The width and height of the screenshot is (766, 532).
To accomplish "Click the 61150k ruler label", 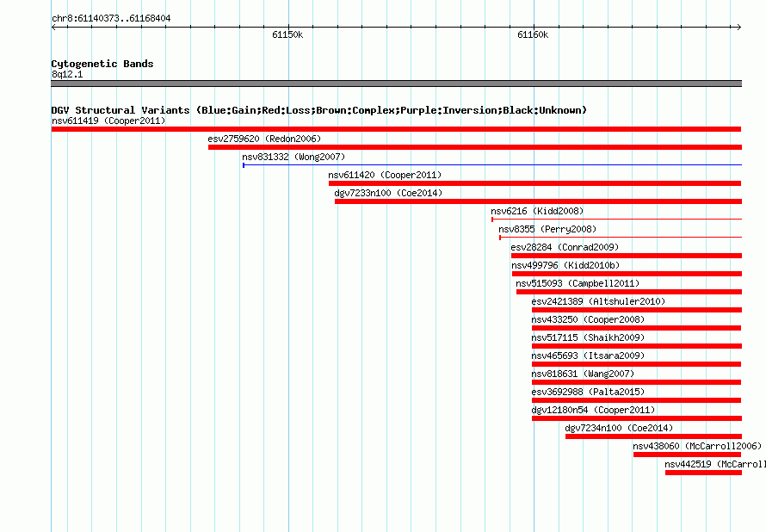I will (x=287, y=34).
